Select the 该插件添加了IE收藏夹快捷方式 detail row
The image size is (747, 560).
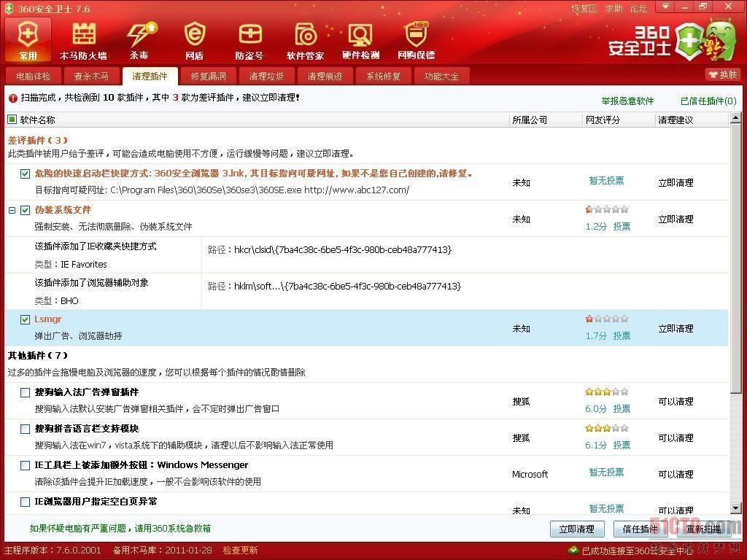click(x=366, y=254)
